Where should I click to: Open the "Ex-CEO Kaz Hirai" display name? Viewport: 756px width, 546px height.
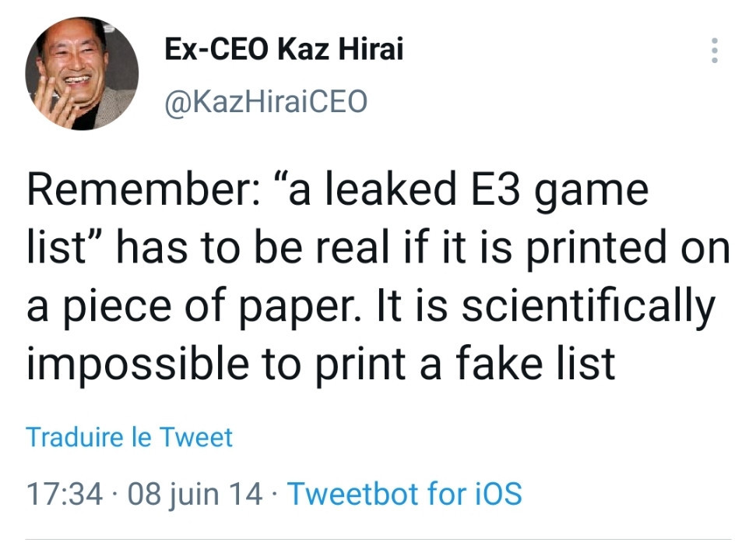[x=284, y=50]
